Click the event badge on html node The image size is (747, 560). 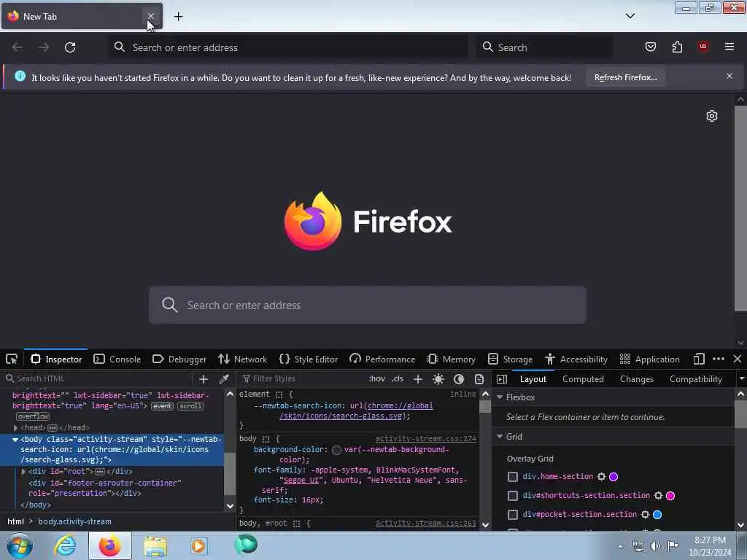[x=163, y=406]
